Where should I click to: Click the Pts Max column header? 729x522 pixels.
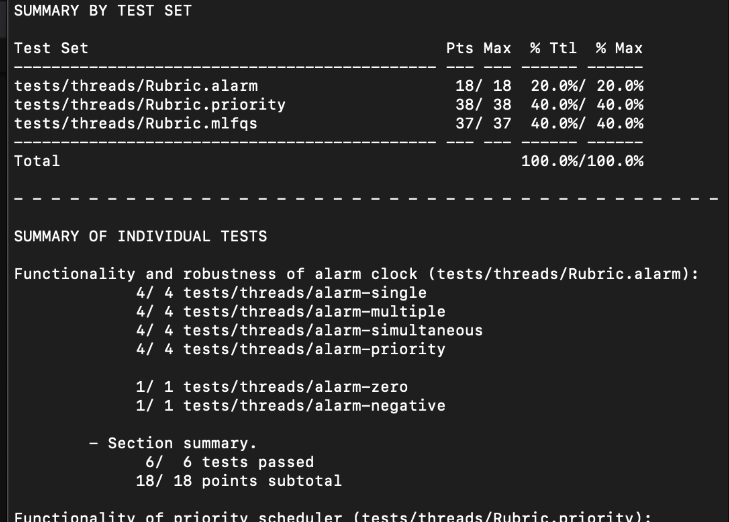pos(478,48)
